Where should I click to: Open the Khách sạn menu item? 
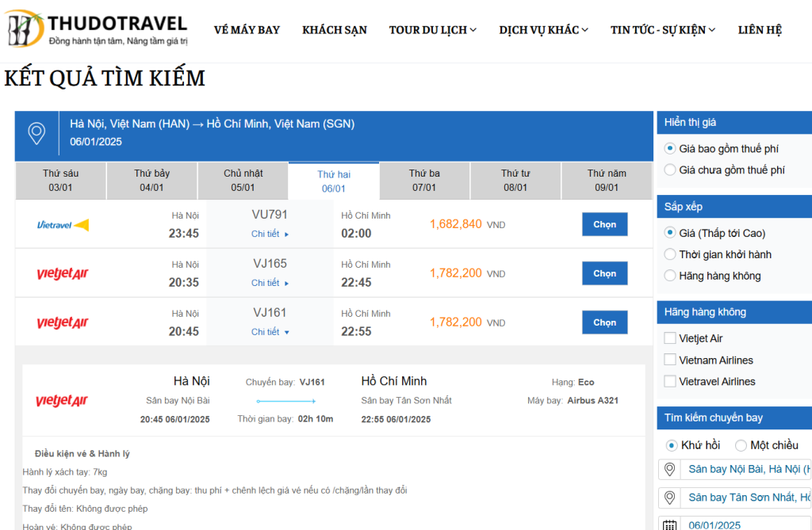click(x=335, y=30)
